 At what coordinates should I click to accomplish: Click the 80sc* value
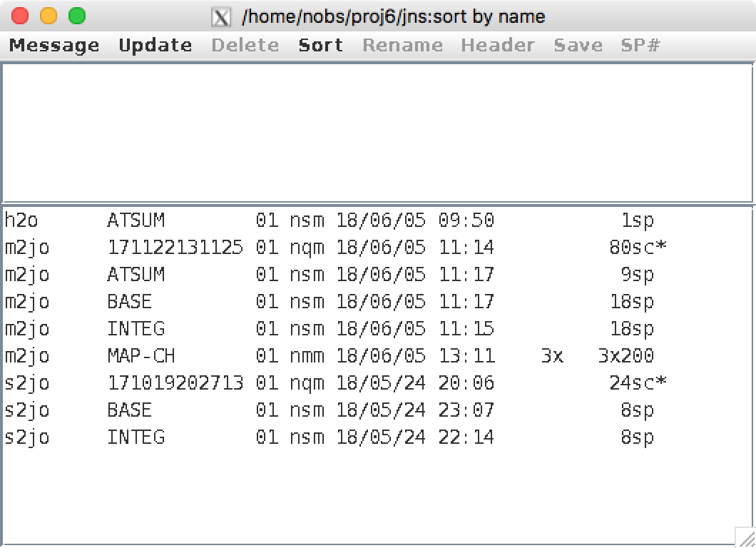click(638, 247)
